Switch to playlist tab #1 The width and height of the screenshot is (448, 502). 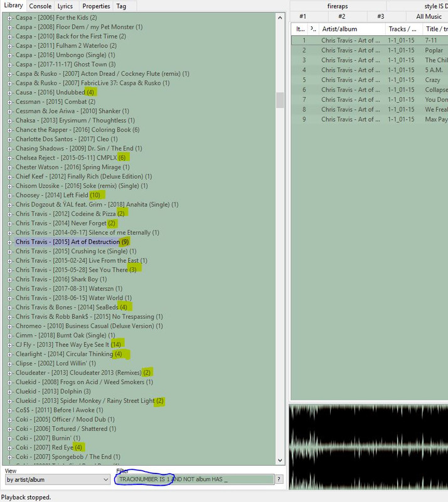click(x=302, y=16)
